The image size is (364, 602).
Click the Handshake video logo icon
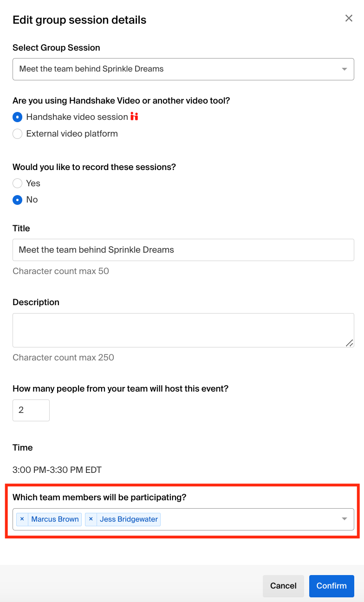[134, 117]
